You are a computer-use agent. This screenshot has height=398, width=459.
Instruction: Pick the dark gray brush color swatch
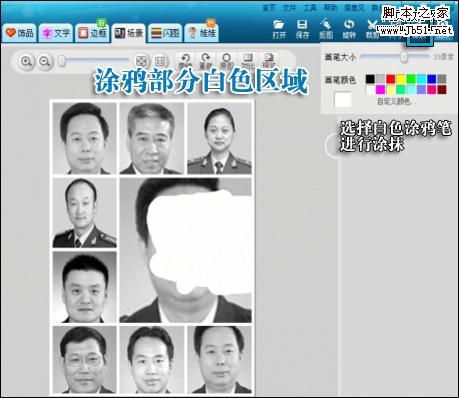tap(442, 79)
